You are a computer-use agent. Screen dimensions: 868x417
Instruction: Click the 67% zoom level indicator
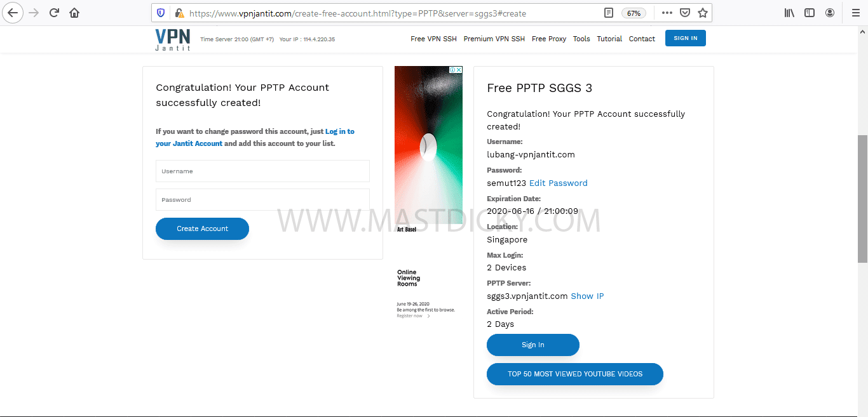click(x=634, y=13)
